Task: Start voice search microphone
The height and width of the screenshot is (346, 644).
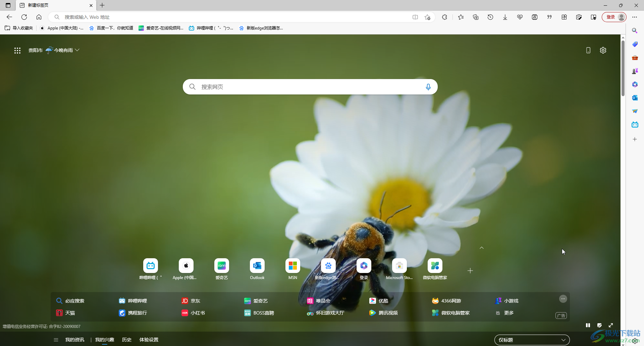Action: (428, 87)
